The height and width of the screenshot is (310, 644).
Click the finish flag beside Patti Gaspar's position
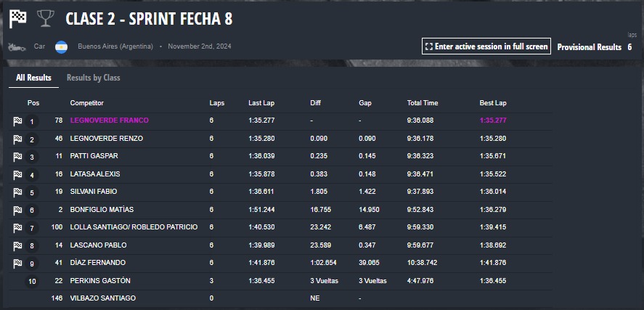pos(17,157)
